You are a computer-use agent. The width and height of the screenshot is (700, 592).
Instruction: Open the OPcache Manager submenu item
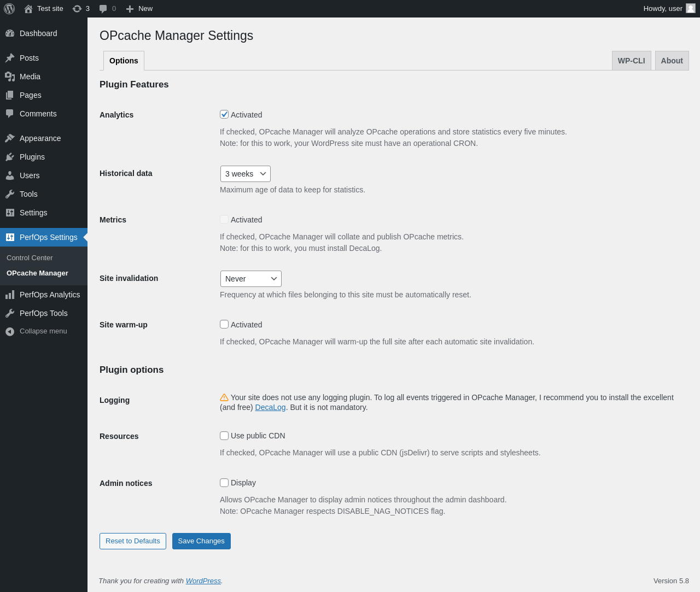tap(37, 273)
